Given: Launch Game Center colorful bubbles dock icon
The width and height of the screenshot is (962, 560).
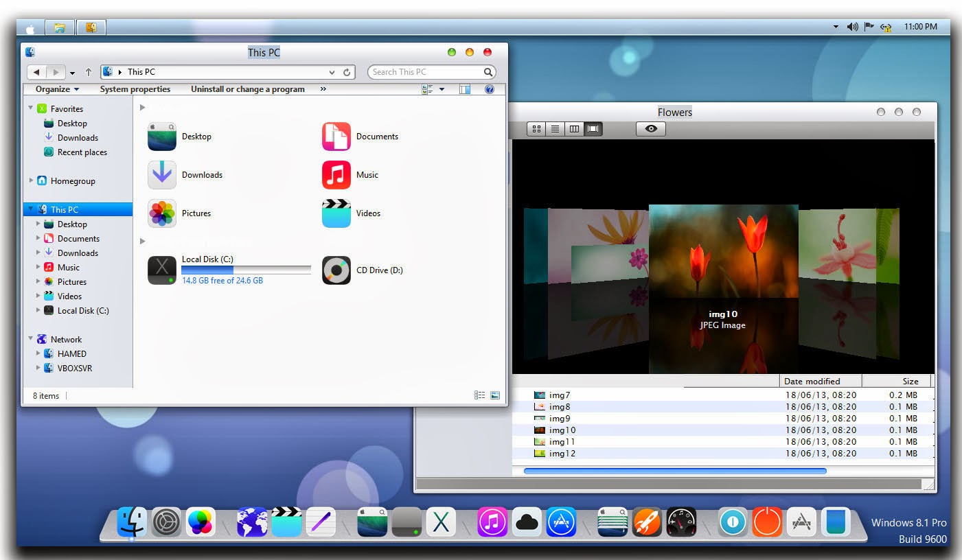Looking at the screenshot, I should coord(201,523).
